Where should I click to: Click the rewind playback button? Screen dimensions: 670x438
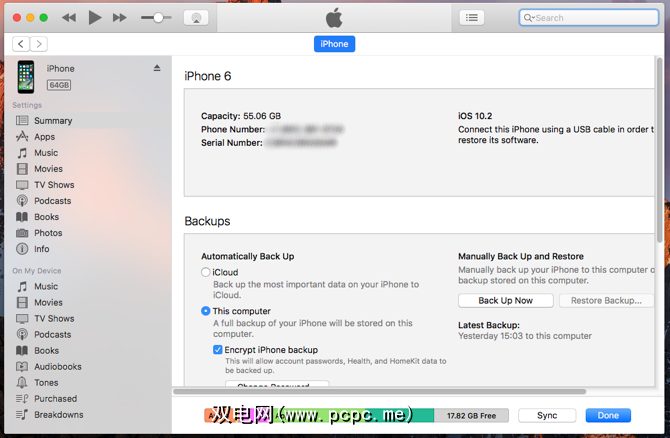(x=69, y=18)
